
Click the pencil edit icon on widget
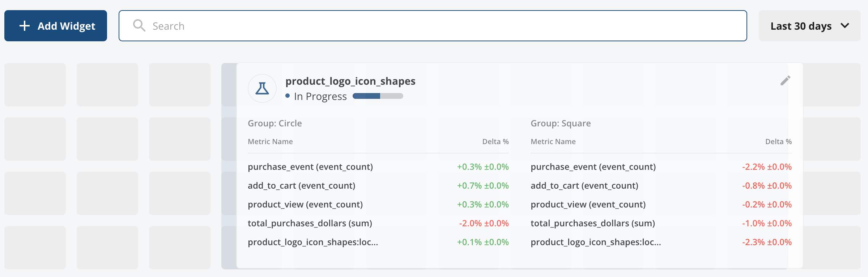[x=785, y=80]
